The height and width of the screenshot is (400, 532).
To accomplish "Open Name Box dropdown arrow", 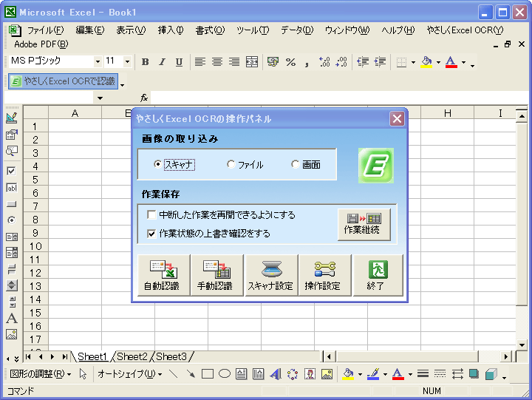I will 100,98.
